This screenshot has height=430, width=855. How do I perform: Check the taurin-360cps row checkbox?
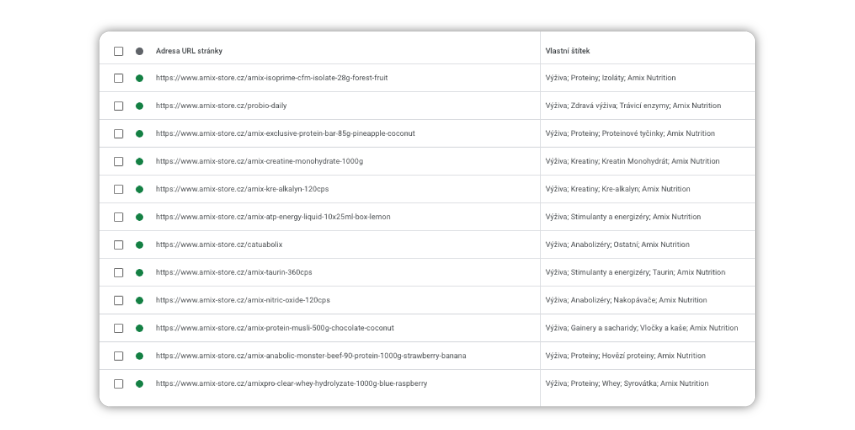(x=118, y=272)
